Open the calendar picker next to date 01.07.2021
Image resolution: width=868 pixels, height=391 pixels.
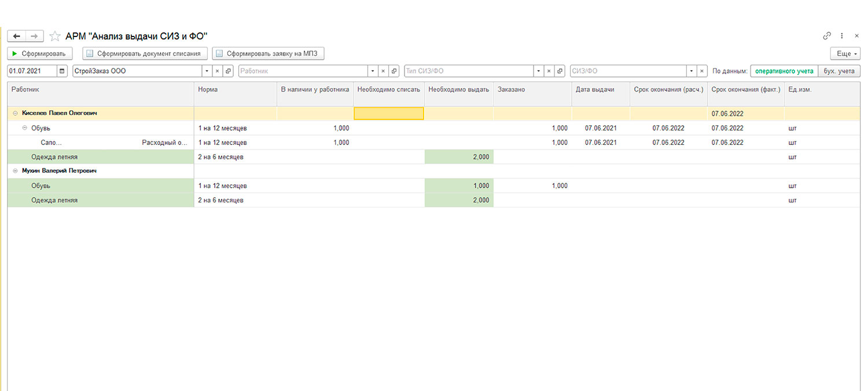coord(62,71)
